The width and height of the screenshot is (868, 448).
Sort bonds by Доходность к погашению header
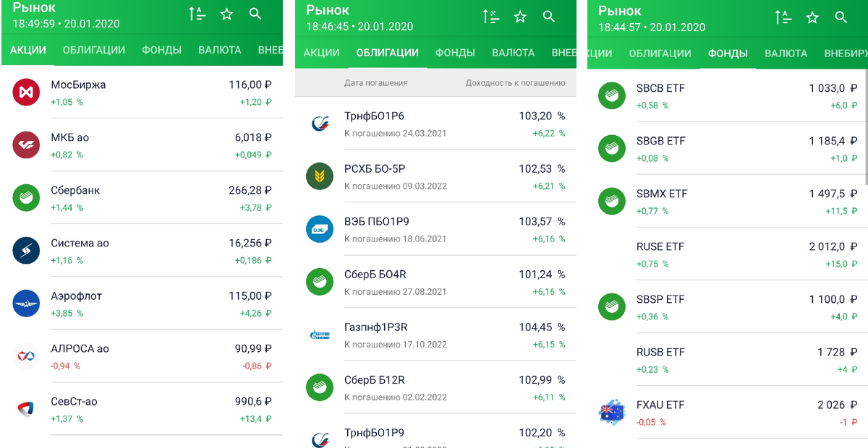coord(515,83)
